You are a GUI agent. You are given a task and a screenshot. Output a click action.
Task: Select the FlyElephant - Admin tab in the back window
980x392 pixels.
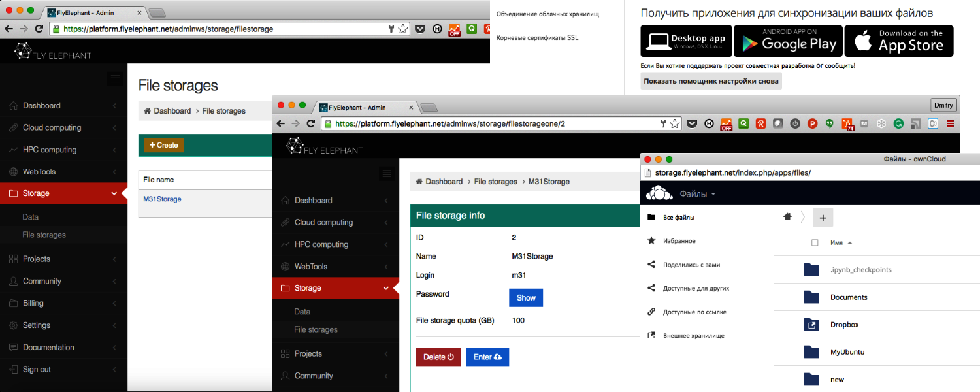point(94,13)
